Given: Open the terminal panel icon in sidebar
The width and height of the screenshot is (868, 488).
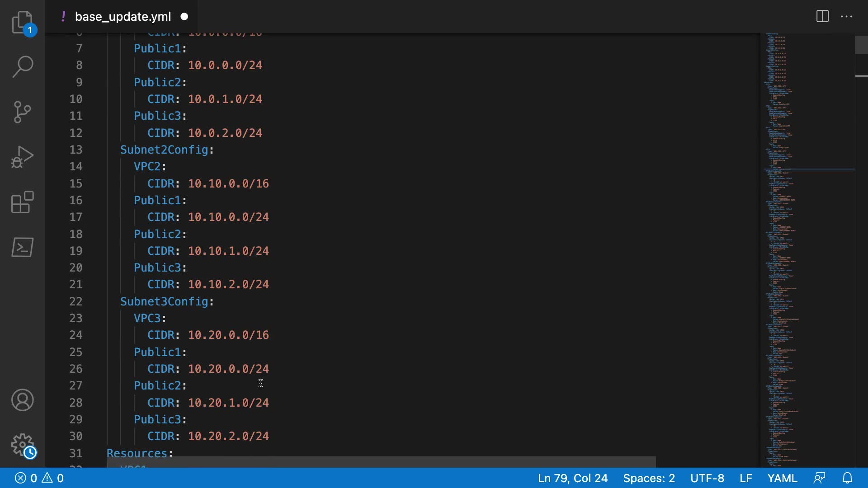Looking at the screenshot, I should pos(22,247).
